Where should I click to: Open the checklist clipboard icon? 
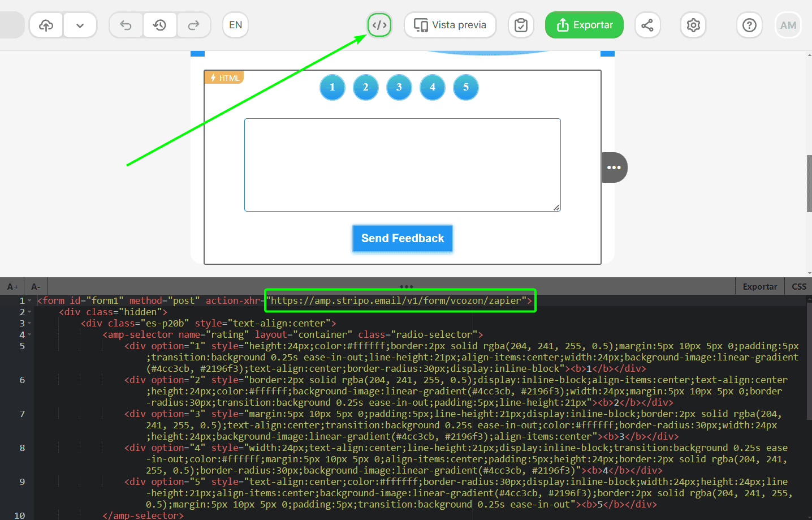521,25
